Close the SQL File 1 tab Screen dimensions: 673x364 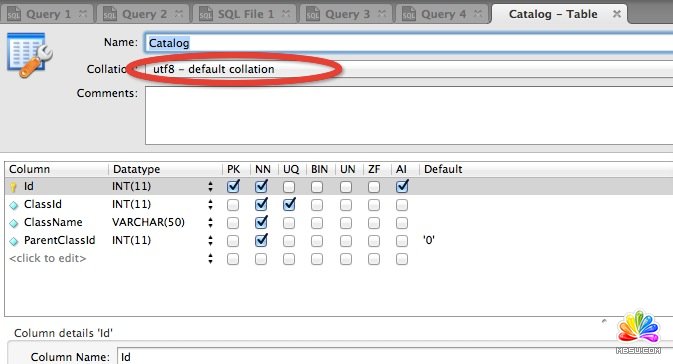coord(286,14)
